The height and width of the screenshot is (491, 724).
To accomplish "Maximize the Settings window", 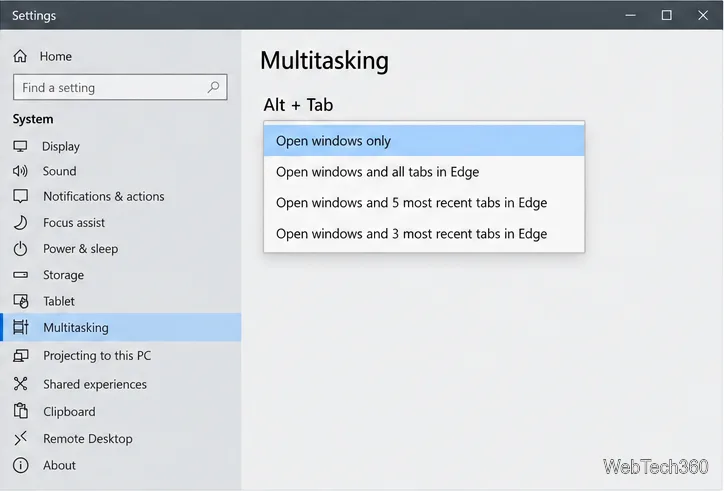I will pos(666,15).
